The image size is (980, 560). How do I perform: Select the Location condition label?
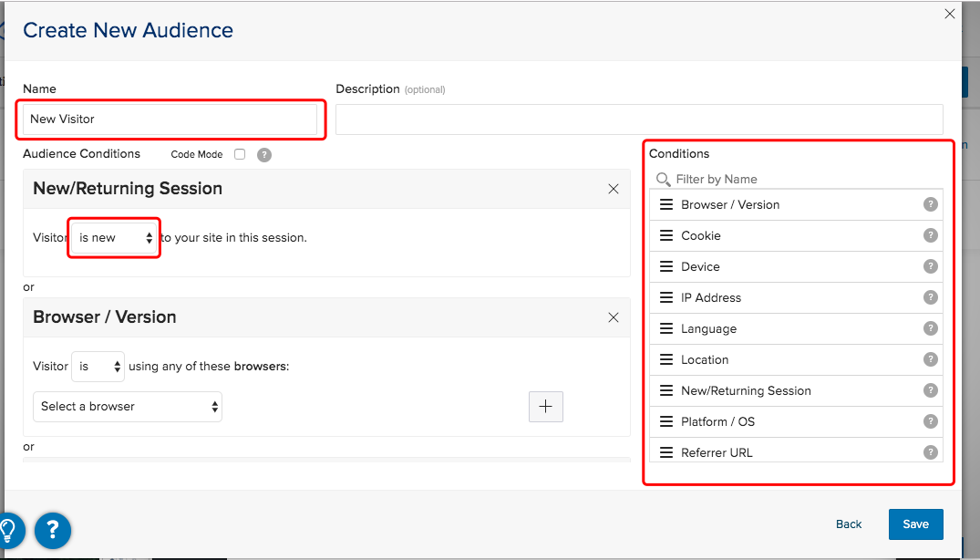(x=705, y=360)
